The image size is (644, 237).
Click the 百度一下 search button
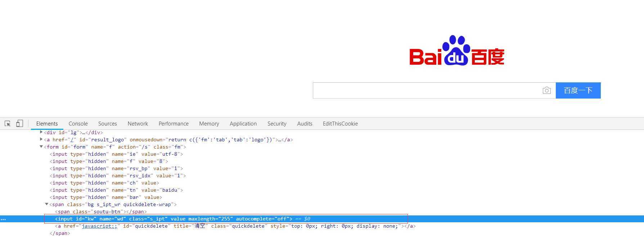pos(578,90)
